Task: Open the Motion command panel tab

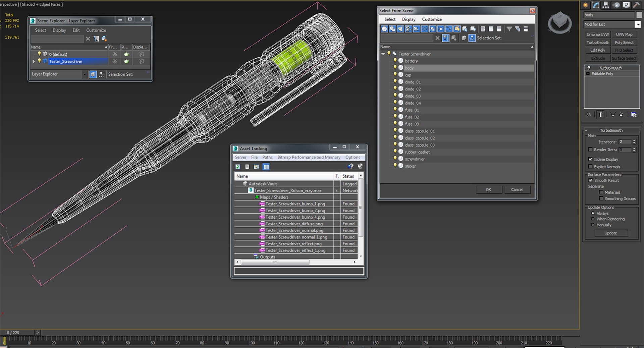Action: coord(616,5)
